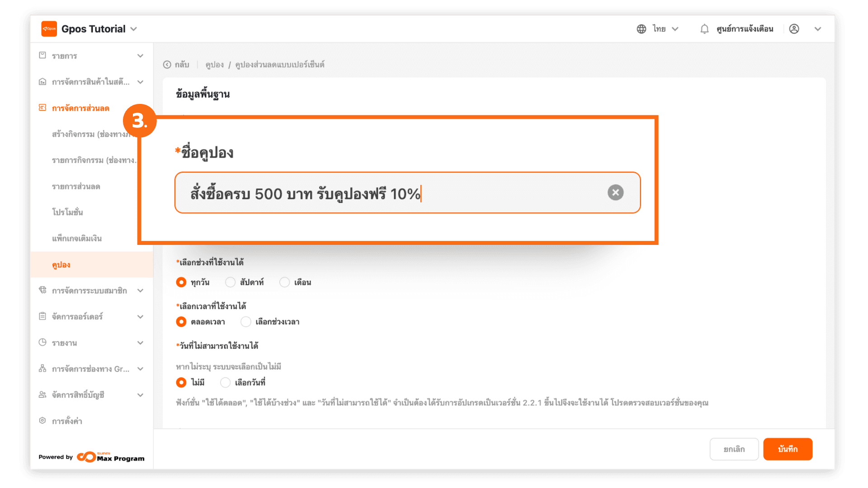Viewport: 868px width, 488px height.
Task: Click the Gpos orange logo icon
Action: coord(49,29)
